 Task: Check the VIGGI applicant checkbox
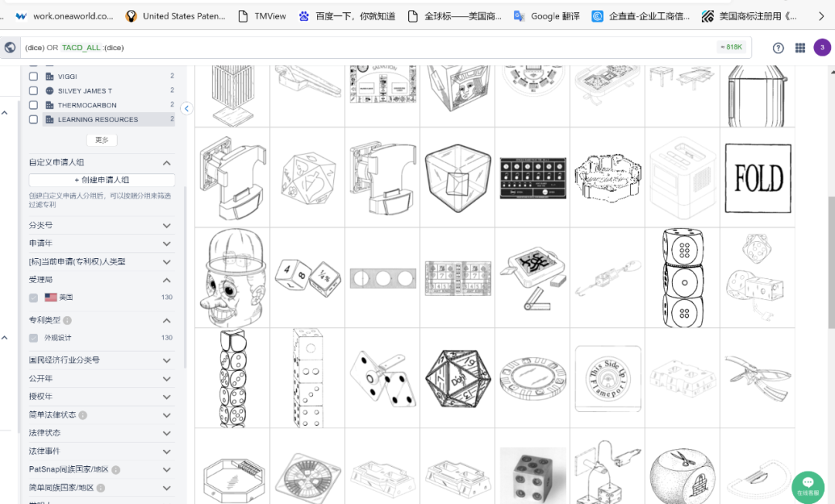(33, 77)
